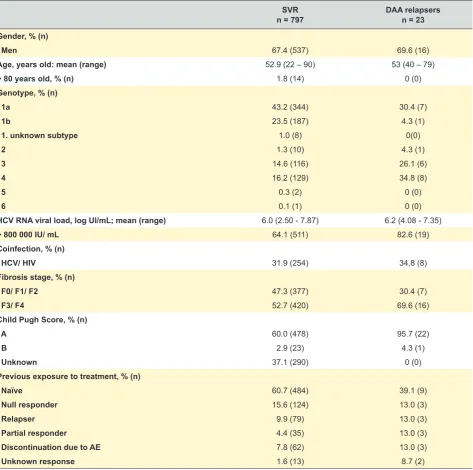The height and width of the screenshot is (470, 473).
Task: Click the value 14.6 (116)
Action: (x=290, y=164)
